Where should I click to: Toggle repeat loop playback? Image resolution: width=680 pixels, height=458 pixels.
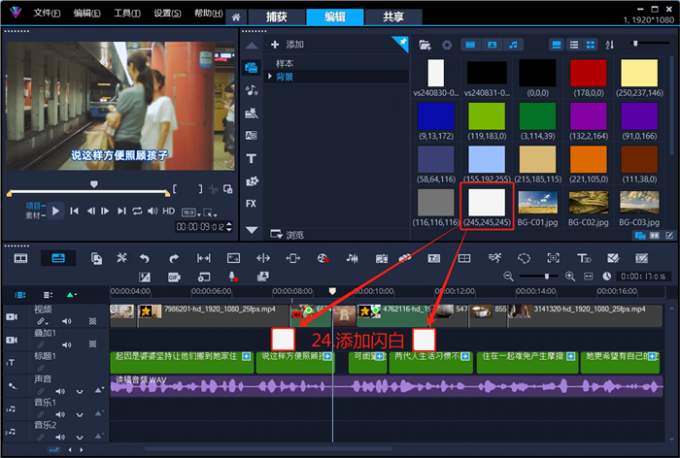pyautogui.click(x=137, y=211)
